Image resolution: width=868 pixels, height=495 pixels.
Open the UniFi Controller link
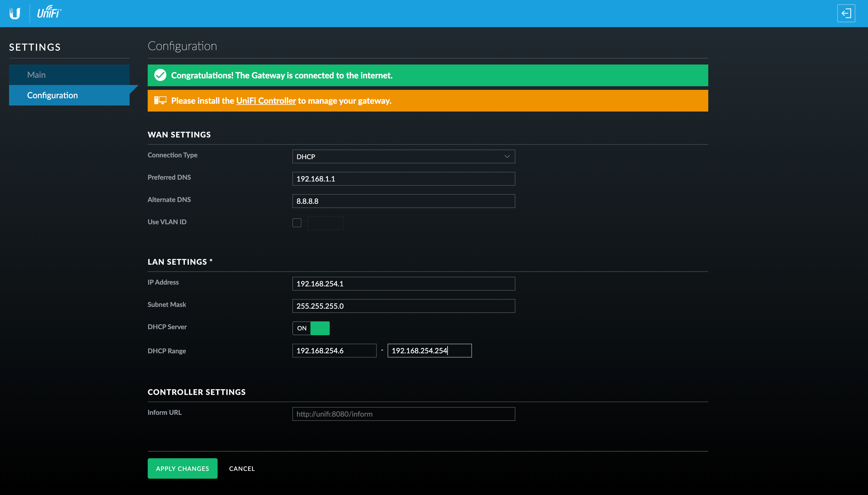266,101
